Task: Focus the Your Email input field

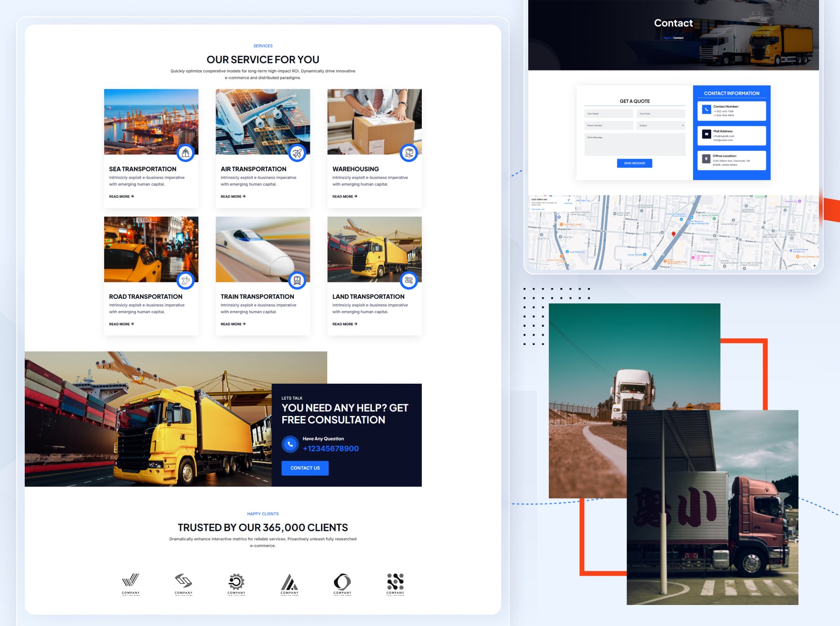Action: point(661,113)
